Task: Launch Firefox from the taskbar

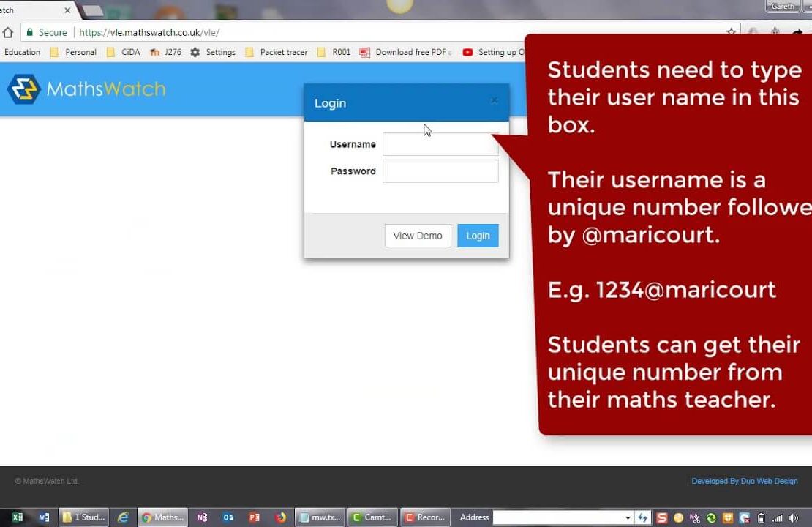Action: click(281, 517)
